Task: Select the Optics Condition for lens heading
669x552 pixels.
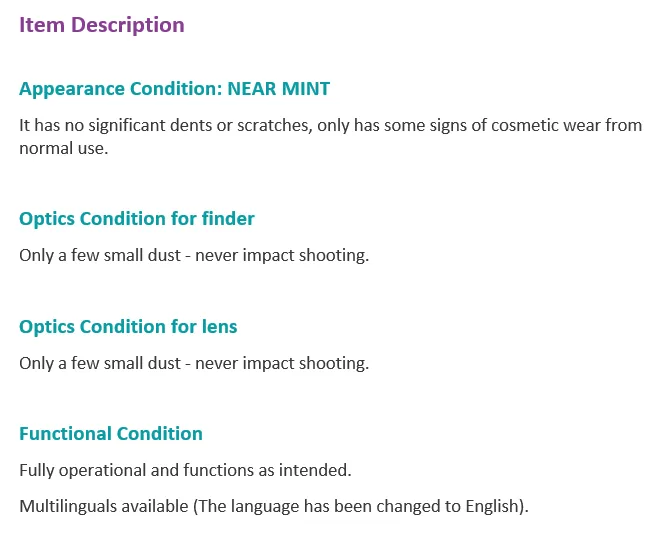Action: tap(128, 327)
